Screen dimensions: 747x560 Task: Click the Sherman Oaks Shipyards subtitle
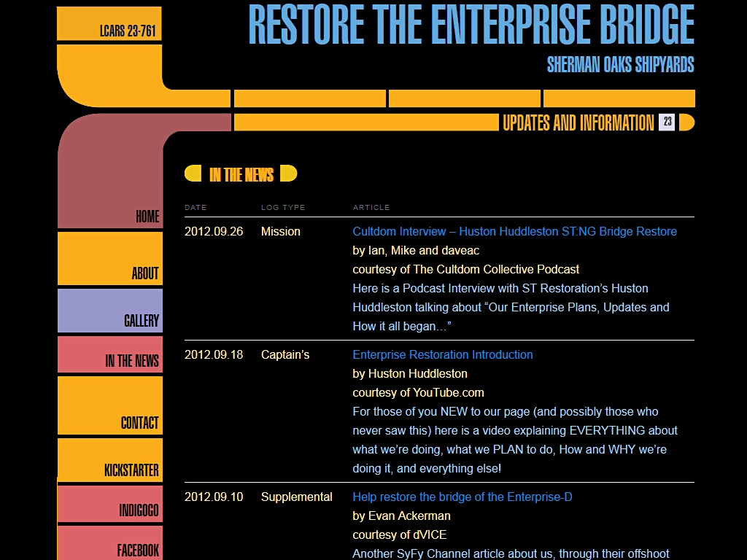pyautogui.click(x=620, y=65)
